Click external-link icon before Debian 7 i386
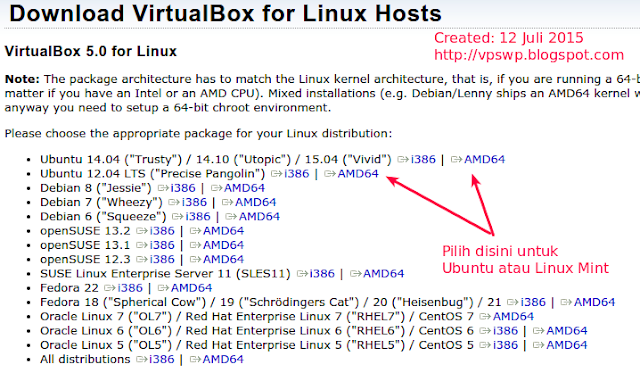This screenshot has height=373, width=640. coord(174,202)
